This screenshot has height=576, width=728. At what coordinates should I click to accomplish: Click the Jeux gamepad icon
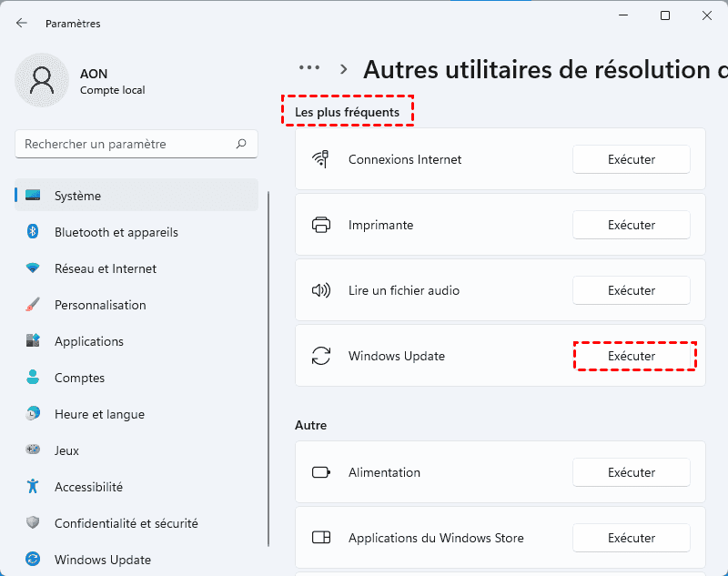(x=33, y=450)
